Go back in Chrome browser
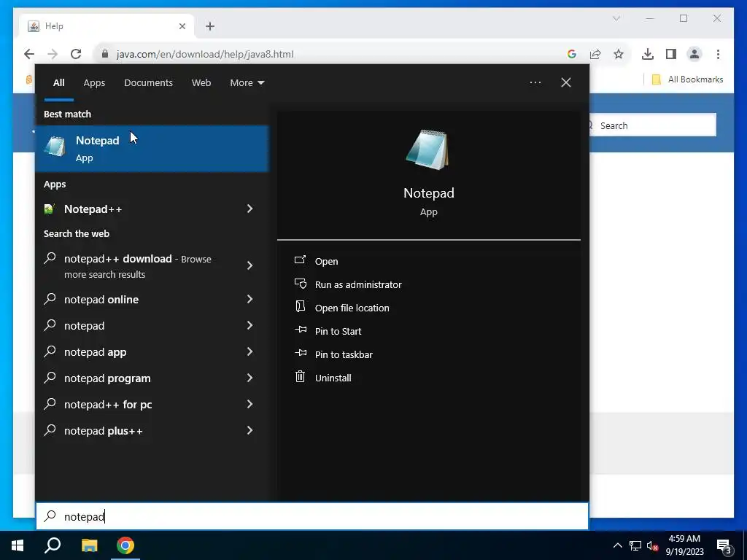This screenshot has width=747, height=560. pos(29,54)
